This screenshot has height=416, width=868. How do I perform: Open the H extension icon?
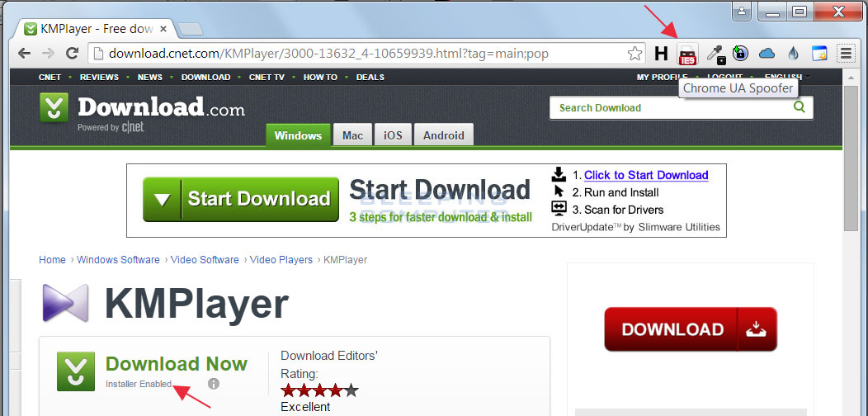tap(661, 53)
